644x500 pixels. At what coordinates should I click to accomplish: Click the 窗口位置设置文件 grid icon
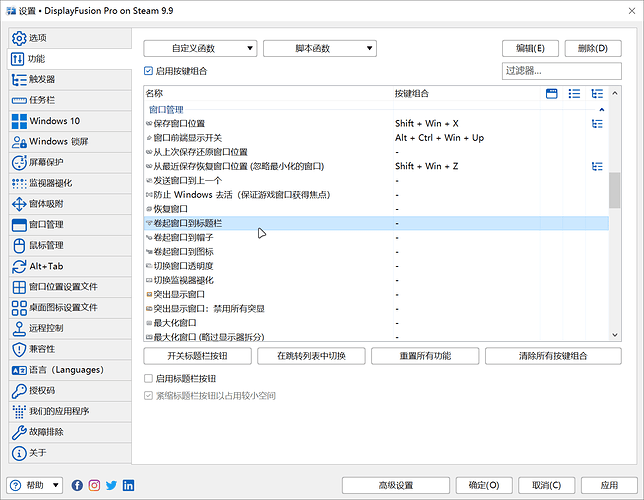pyautogui.click(x=19, y=287)
